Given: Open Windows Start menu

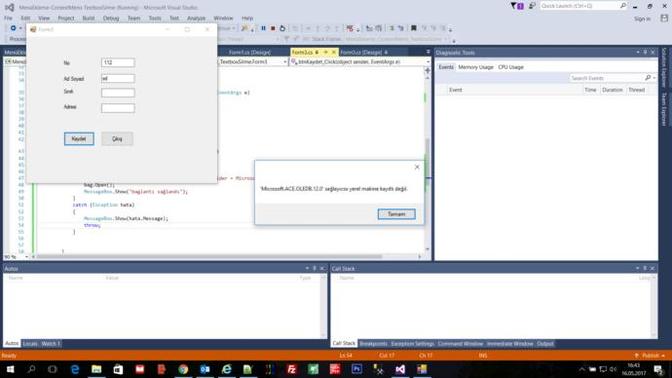Looking at the screenshot, I should click(10, 369).
